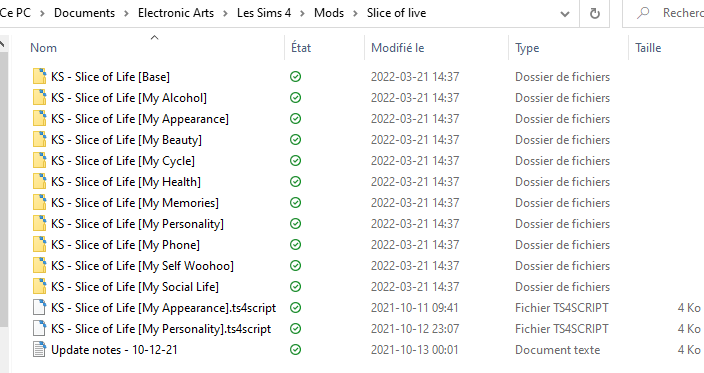Click the [My Beauty] folder icon
The width and height of the screenshot is (704, 373).
tap(40, 140)
